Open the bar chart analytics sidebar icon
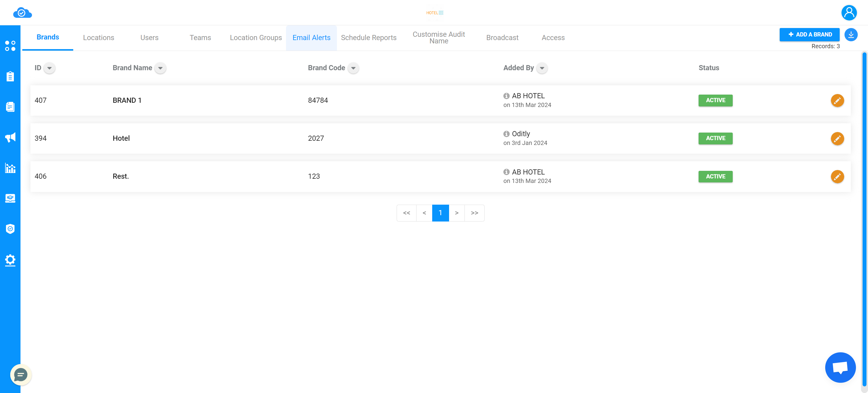The image size is (868, 393). coord(10,168)
